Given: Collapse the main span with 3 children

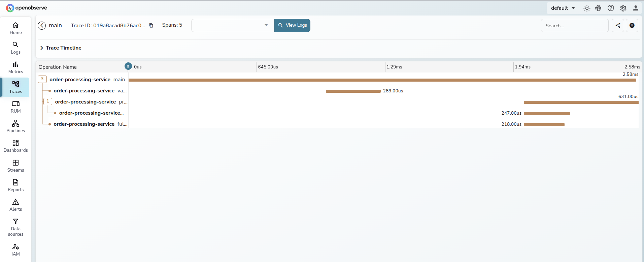Looking at the screenshot, I should (42, 79).
